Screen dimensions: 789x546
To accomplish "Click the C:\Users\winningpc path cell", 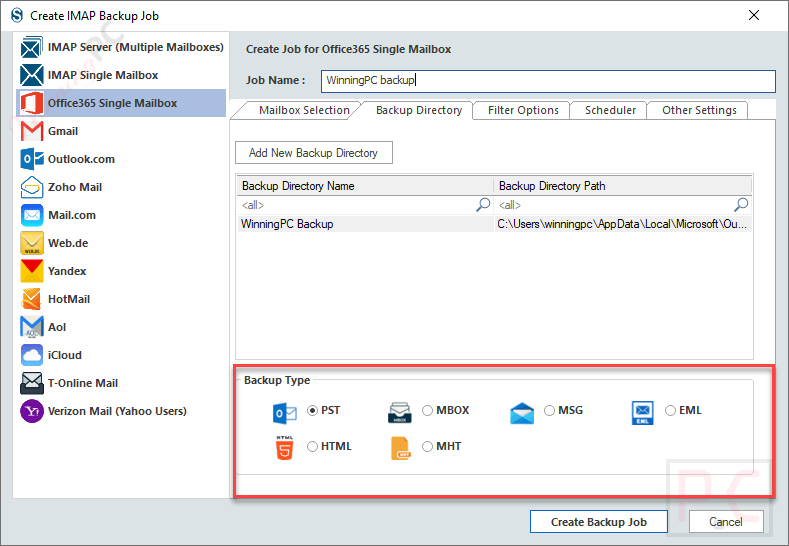I will coord(623,224).
